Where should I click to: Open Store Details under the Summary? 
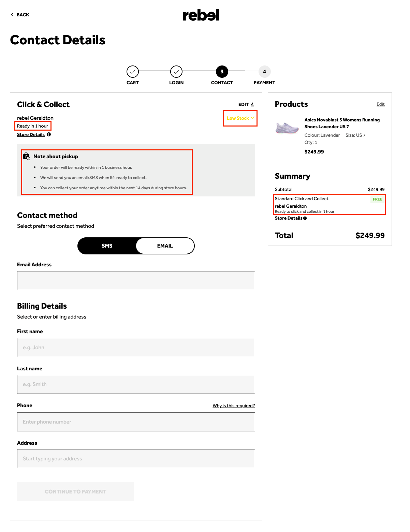(x=288, y=218)
